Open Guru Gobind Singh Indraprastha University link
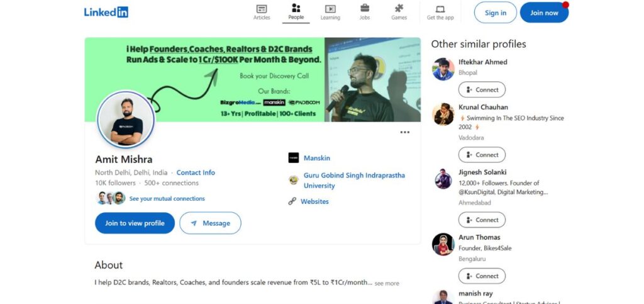The width and height of the screenshot is (644, 304). coord(354,181)
